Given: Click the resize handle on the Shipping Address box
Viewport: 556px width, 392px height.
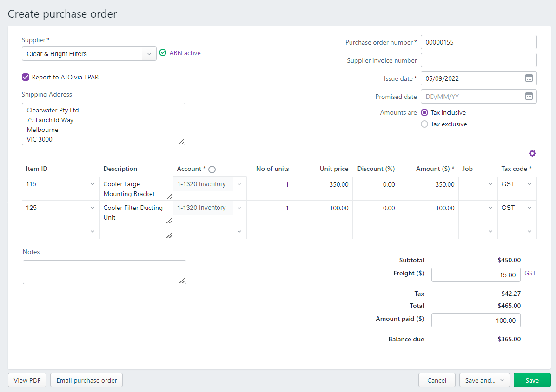Looking at the screenshot, I should tap(182, 142).
